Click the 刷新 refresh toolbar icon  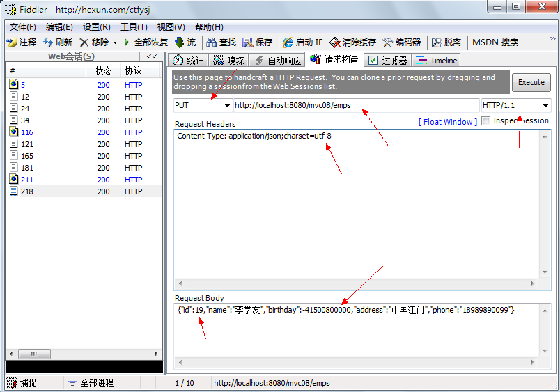pyautogui.click(x=48, y=42)
